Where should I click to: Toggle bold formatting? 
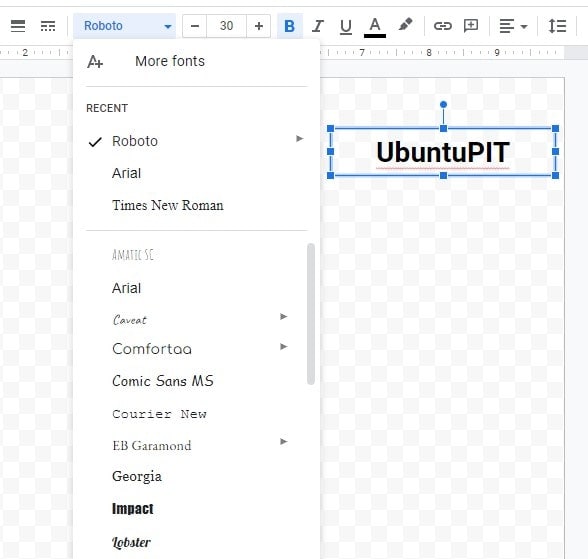[289, 26]
